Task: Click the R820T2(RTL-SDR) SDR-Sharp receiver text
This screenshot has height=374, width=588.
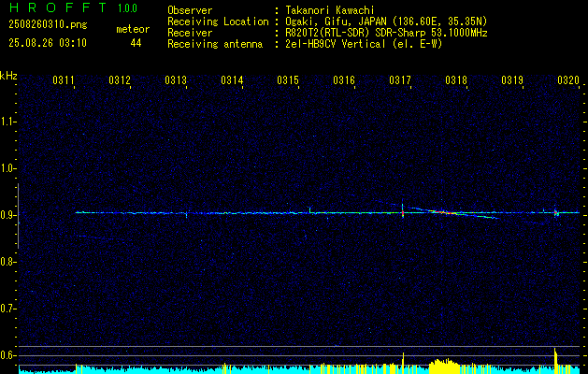Action: coord(386,33)
